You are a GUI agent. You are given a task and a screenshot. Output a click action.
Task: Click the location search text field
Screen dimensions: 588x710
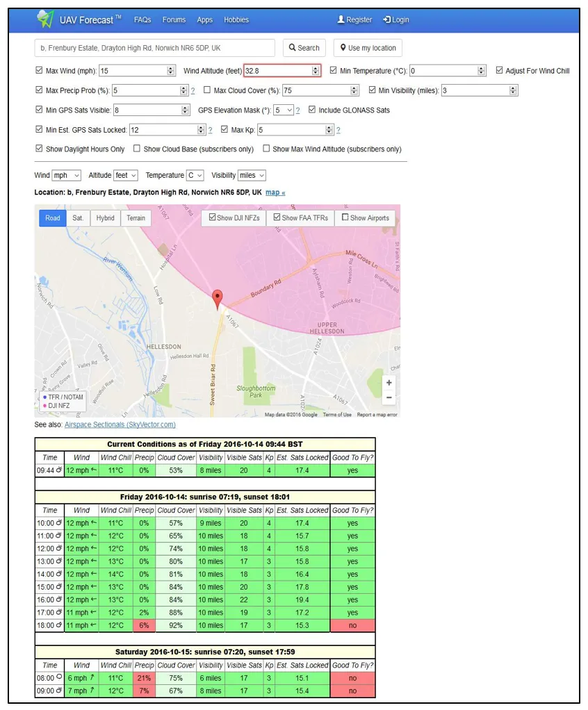(x=154, y=47)
